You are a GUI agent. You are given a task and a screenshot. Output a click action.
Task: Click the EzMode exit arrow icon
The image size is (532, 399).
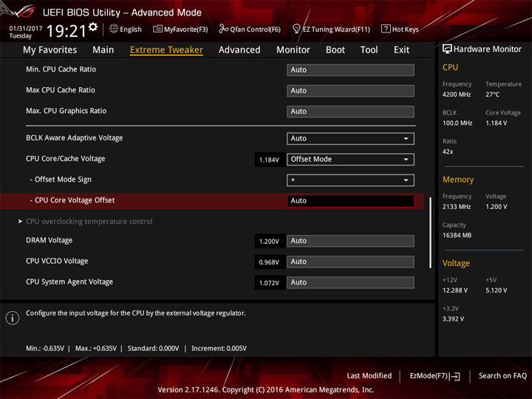(x=455, y=376)
